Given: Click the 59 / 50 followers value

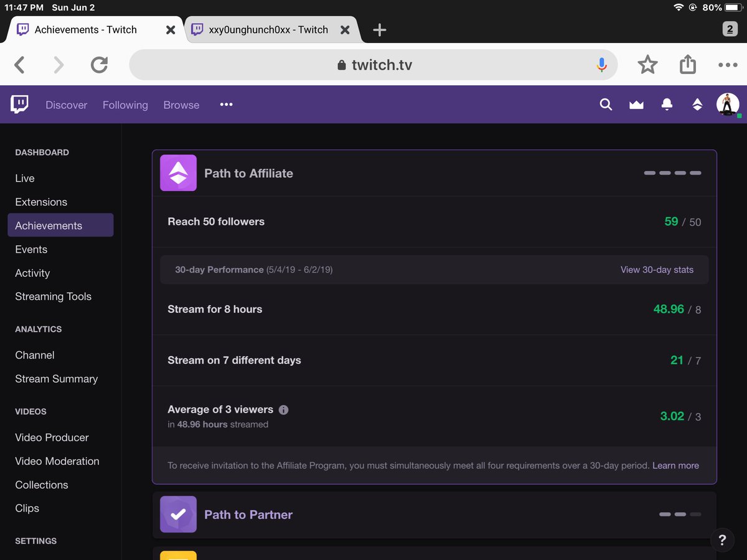Looking at the screenshot, I should [x=682, y=222].
